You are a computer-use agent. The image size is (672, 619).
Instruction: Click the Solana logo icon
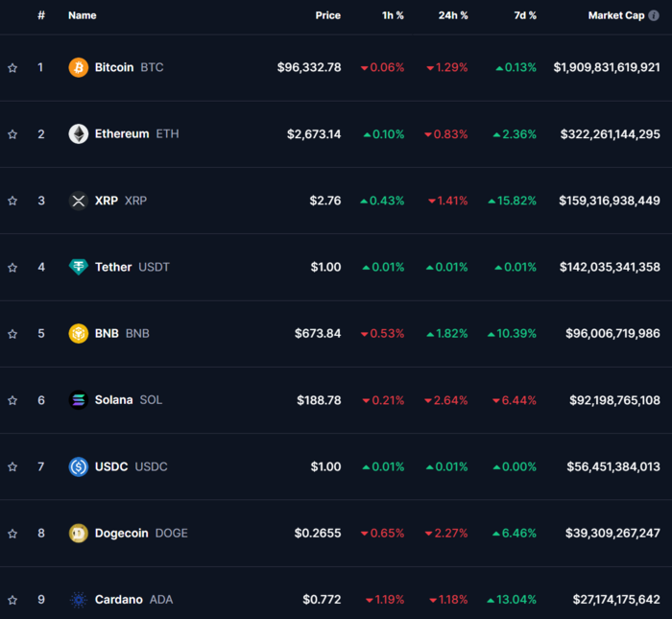79,400
